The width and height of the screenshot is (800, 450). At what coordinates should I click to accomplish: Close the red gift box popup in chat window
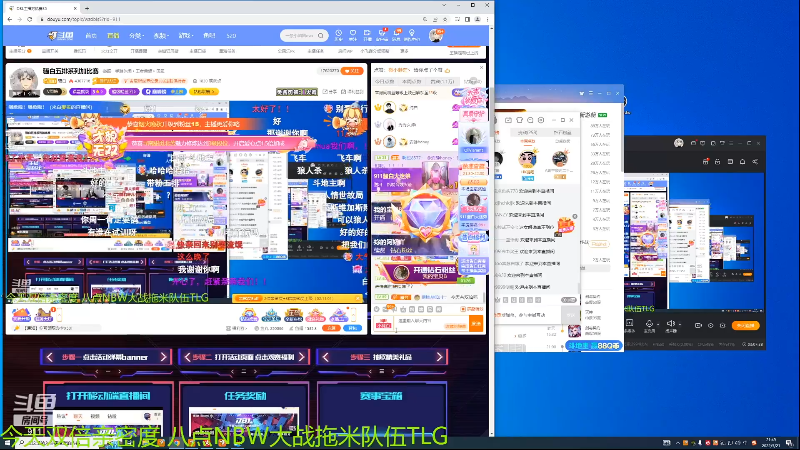click(x=575, y=216)
